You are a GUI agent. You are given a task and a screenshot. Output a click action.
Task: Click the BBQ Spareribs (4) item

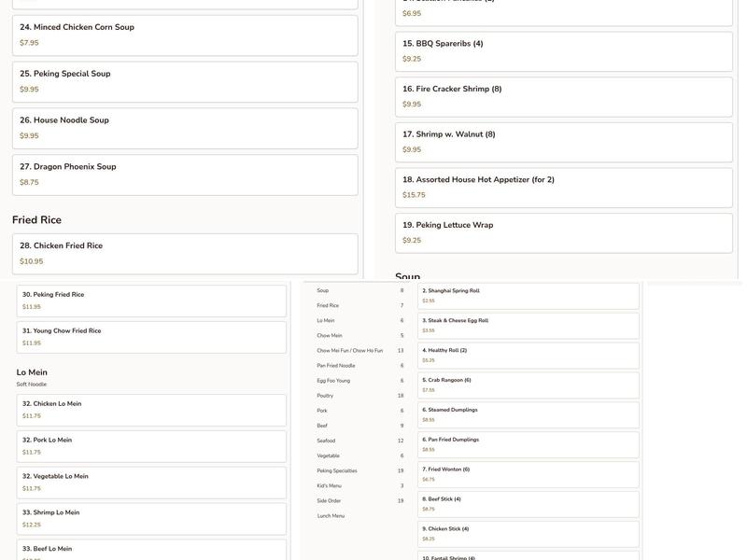click(x=563, y=51)
